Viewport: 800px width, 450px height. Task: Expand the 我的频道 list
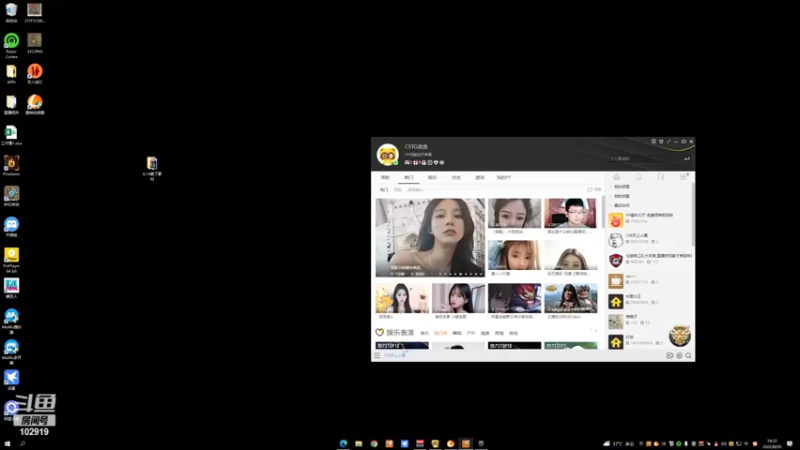pyautogui.click(x=621, y=187)
